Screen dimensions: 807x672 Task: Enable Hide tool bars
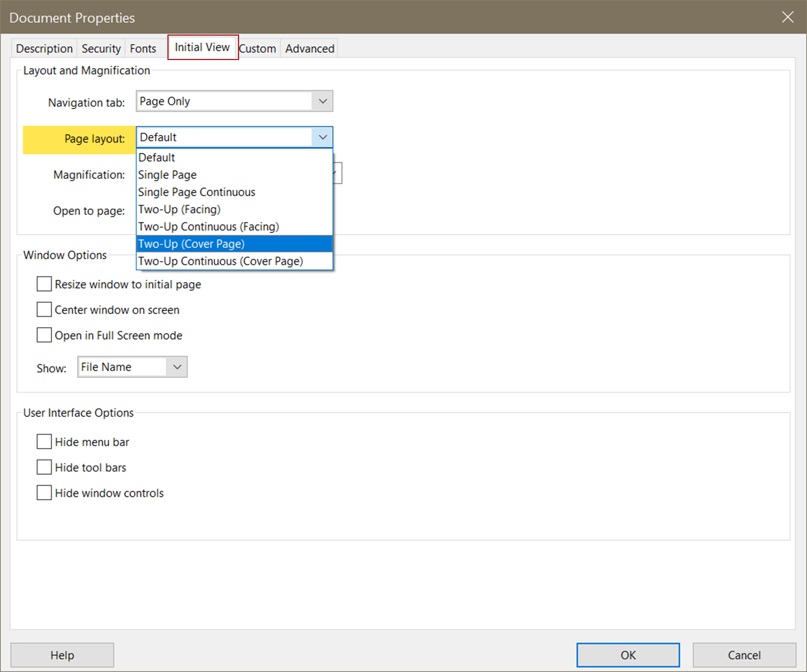[44, 467]
